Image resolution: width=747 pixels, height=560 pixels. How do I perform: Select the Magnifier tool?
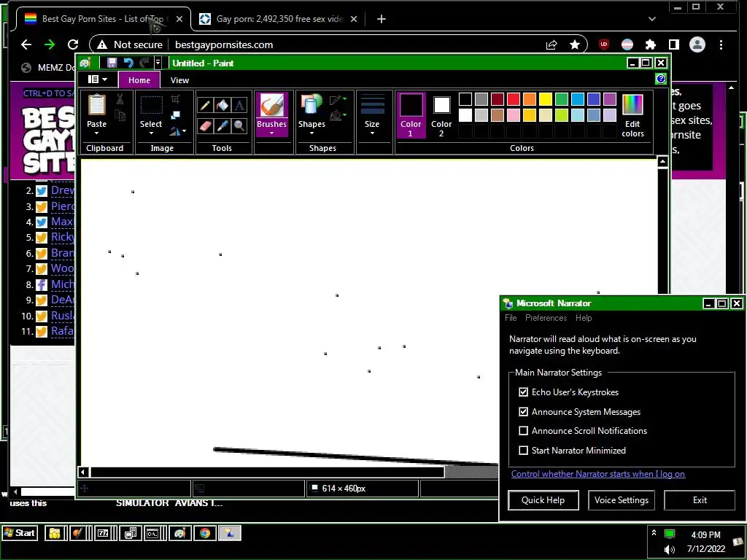point(239,125)
